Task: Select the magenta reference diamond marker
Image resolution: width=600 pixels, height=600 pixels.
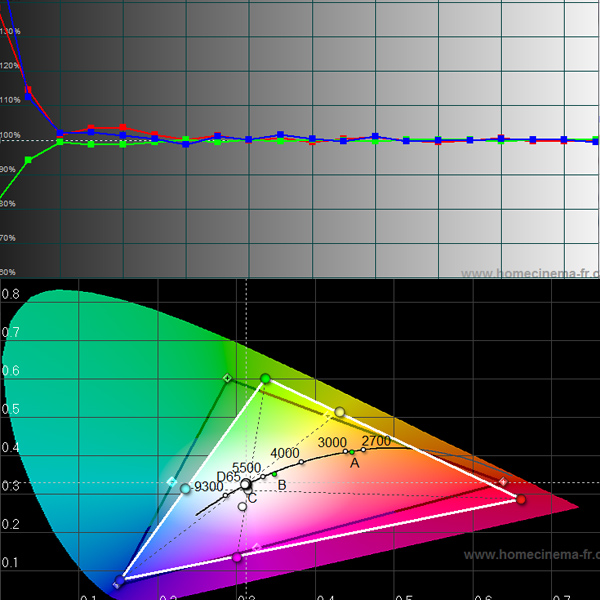Action: tap(257, 548)
